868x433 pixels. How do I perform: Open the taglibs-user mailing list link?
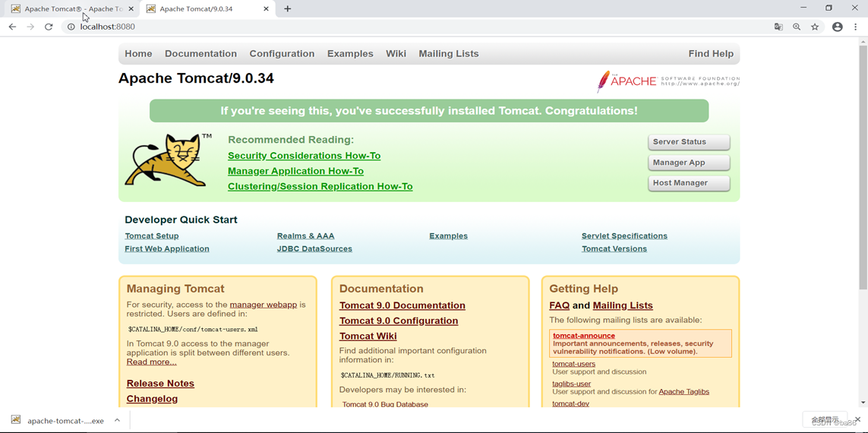pyautogui.click(x=571, y=384)
